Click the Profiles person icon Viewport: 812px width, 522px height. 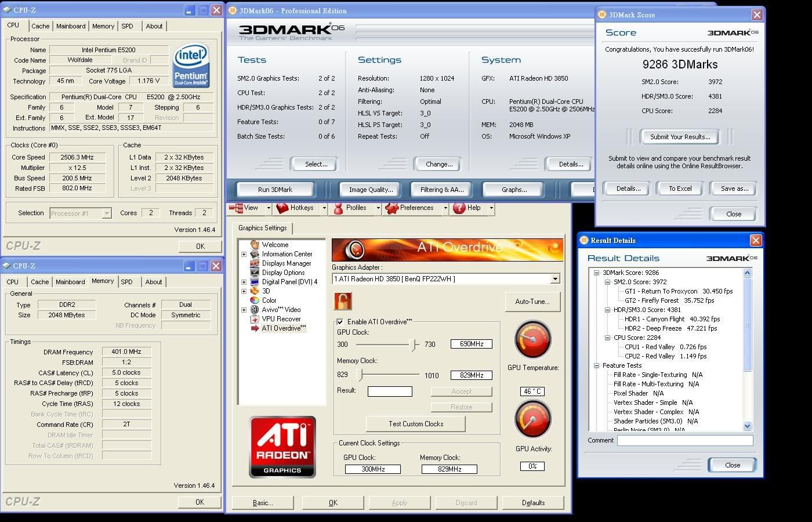(x=338, y=208)
